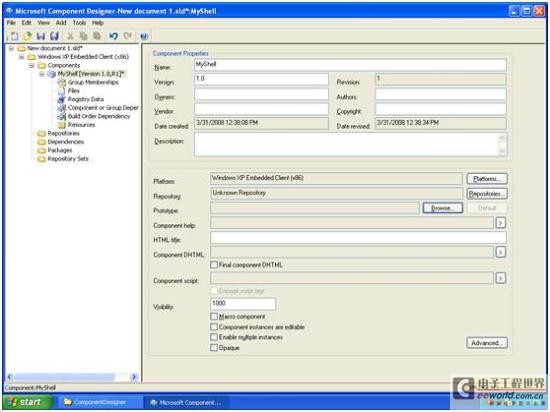This screenshot has width=550, height=412.
Task: Select the Repositories folder in tree
Action: pyautogui.click(x=63, y=133)
